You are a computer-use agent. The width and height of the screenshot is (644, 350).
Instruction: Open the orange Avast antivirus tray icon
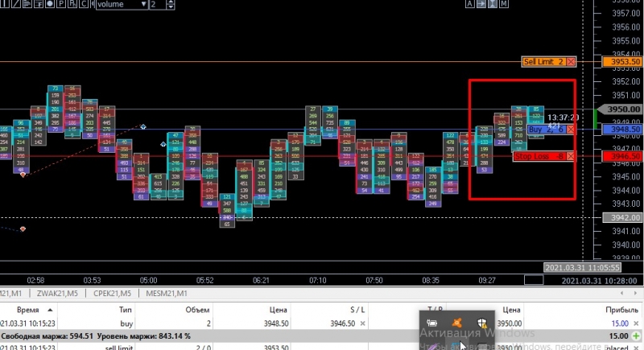(456, 323)
